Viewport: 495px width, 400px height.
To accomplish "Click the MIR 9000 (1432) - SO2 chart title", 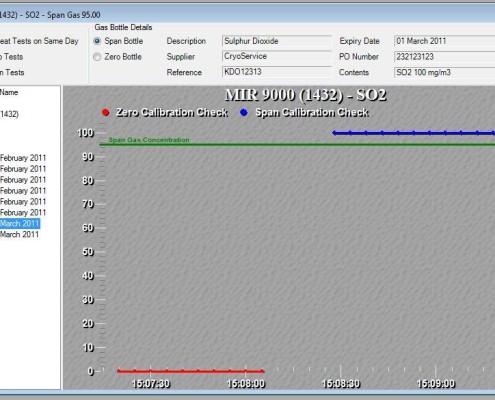I will click(x=305, y=95).
